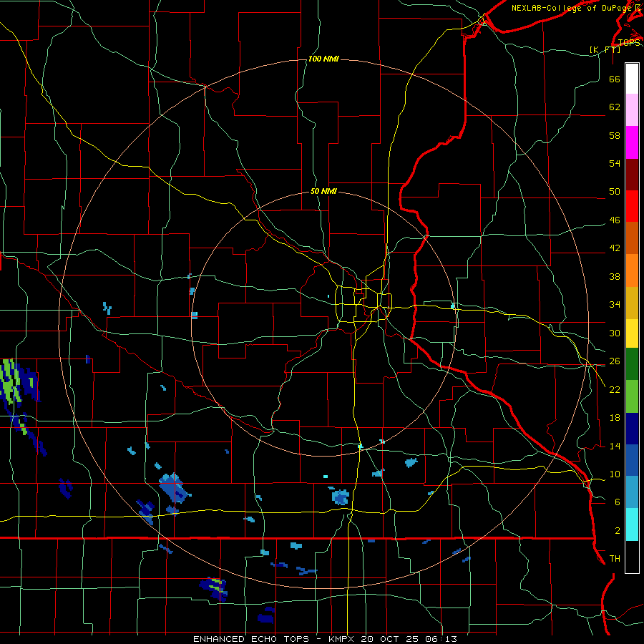Click the large blue echo blob above yellow highway
Screen dimensions: 644x644
point(175,488)
